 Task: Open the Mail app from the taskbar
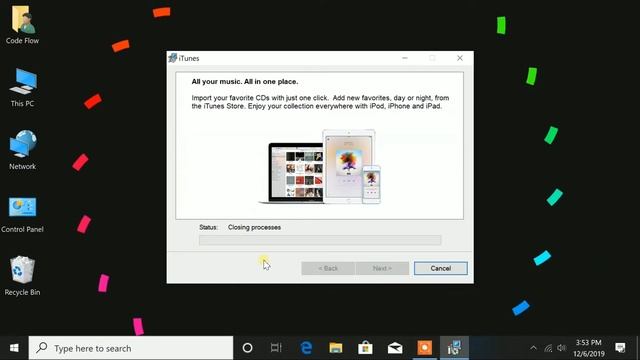395,348
